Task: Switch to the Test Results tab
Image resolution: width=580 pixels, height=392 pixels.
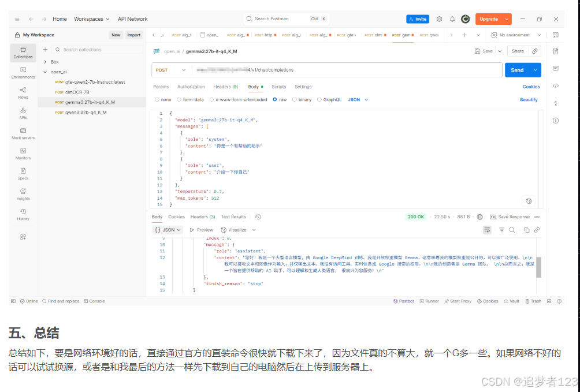Action: (x=233, y=216)
